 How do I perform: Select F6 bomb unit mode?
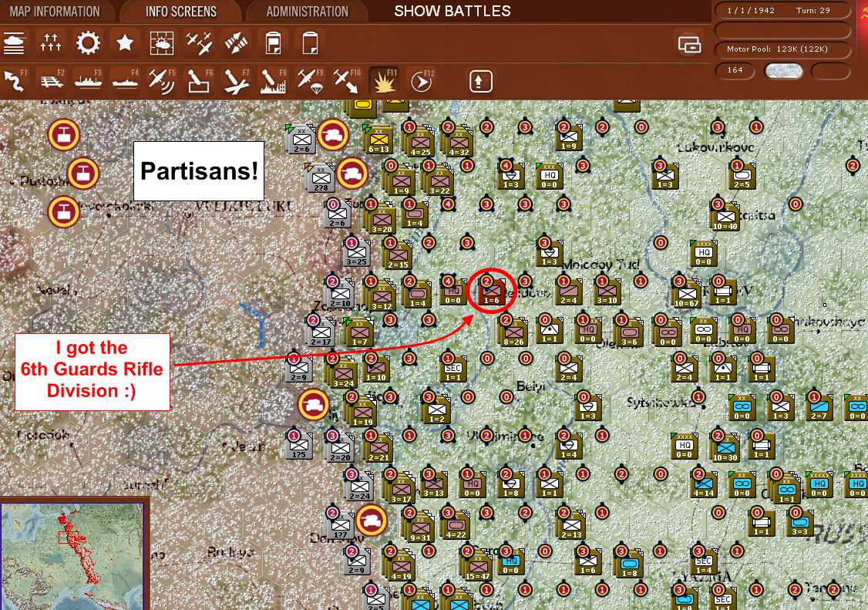tap(199, 82)
